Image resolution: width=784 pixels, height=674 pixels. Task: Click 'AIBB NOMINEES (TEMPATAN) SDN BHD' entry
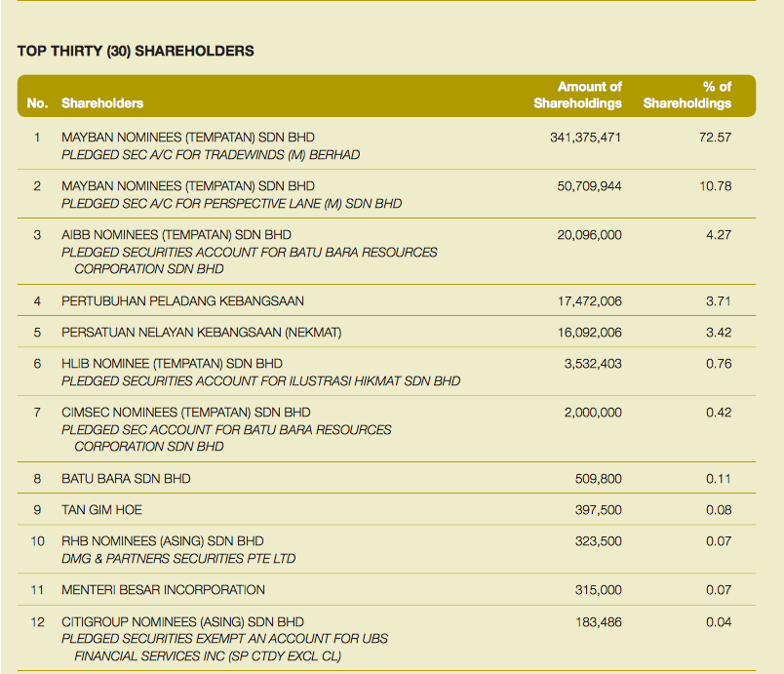pos(176,235)
